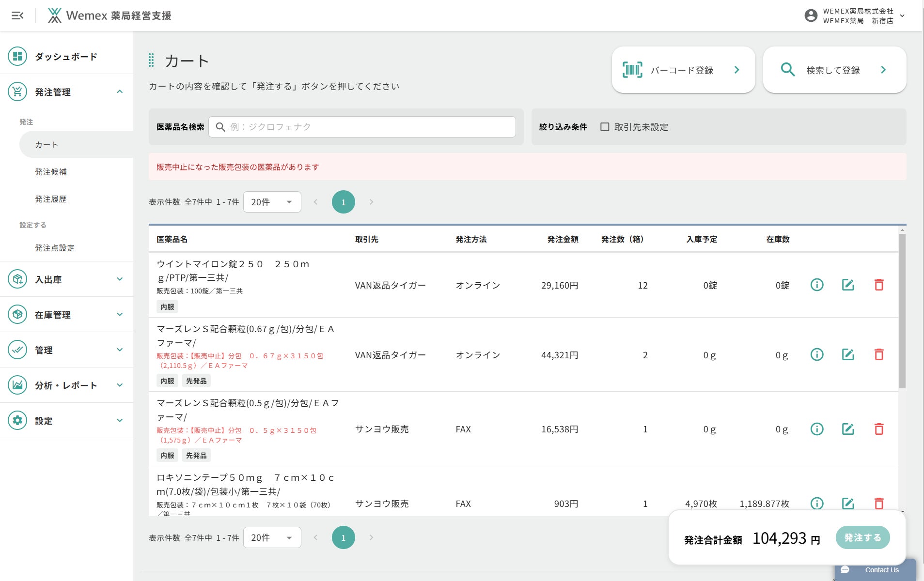
Task: Show info for ロキソニンテープ row
Action: pyautogui.click(x=817, y=504)
